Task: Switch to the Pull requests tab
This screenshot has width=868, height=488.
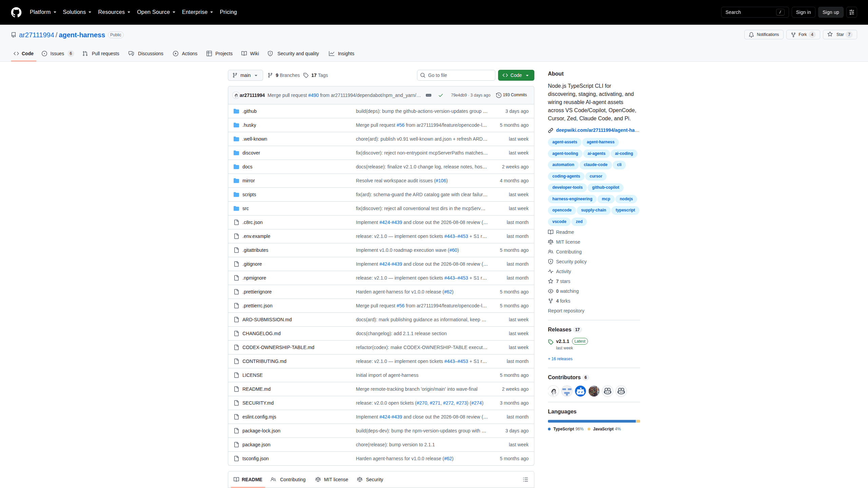Action: pyautogui.click(x=101, y=54)
